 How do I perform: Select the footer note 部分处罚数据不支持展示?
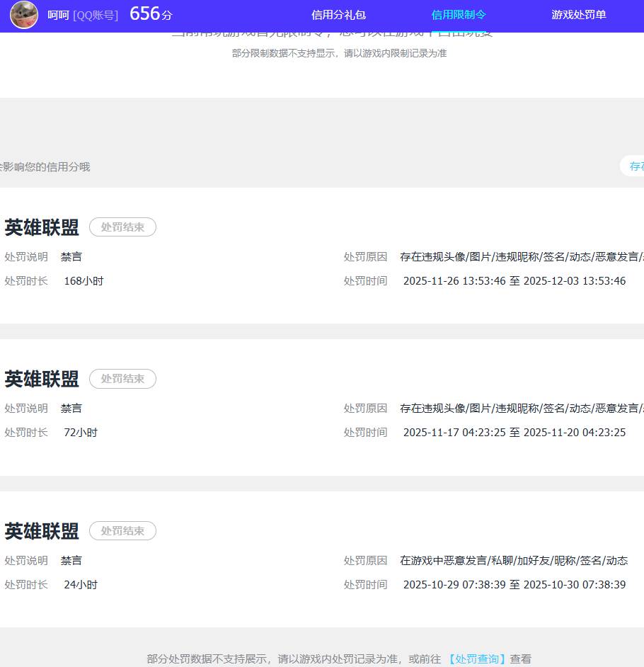point(339,659)
